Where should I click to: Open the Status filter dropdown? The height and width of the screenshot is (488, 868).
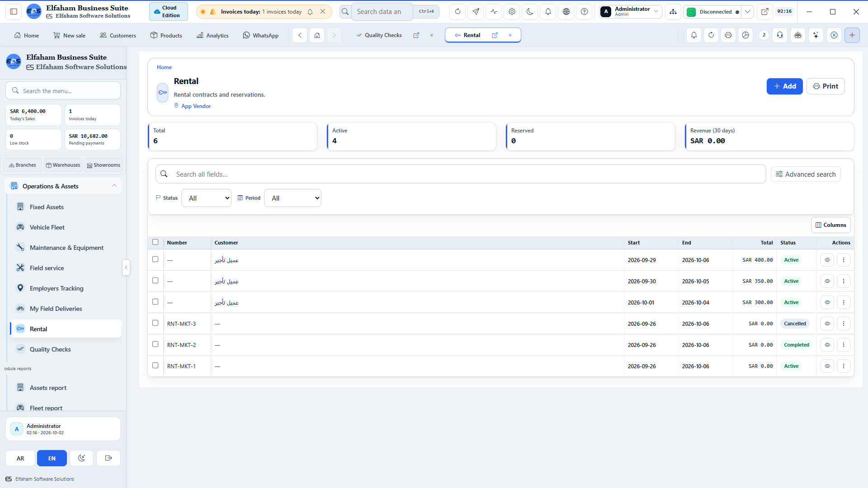click(206, 198)
